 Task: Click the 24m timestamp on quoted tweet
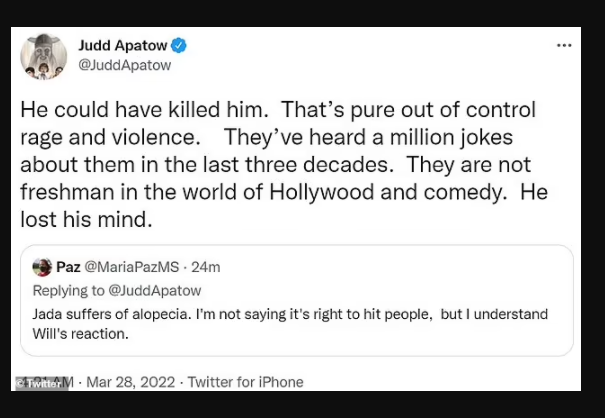pyautogui.click(x=206, y=267)
